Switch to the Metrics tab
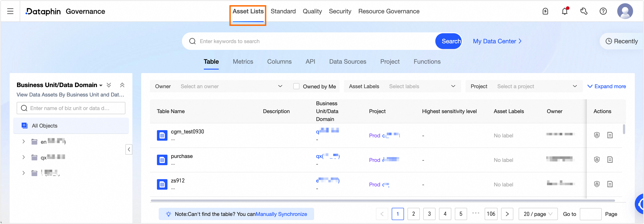 (x=243, y=62)
